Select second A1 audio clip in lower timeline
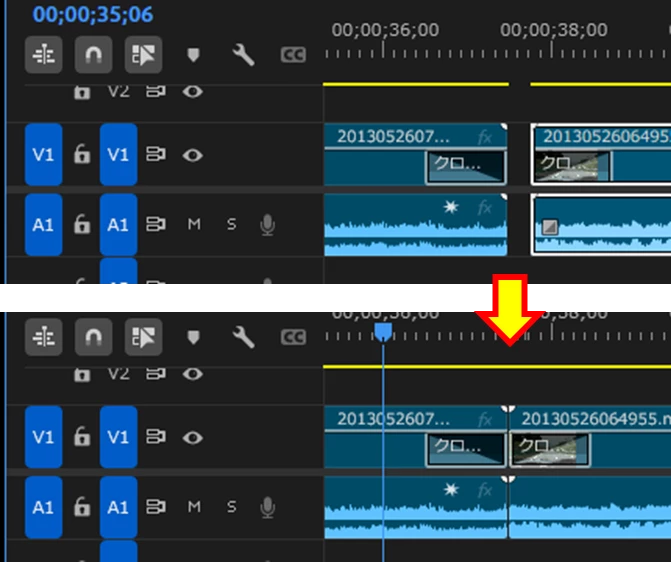This screenshot has width=671, height=562. (590, 508)
